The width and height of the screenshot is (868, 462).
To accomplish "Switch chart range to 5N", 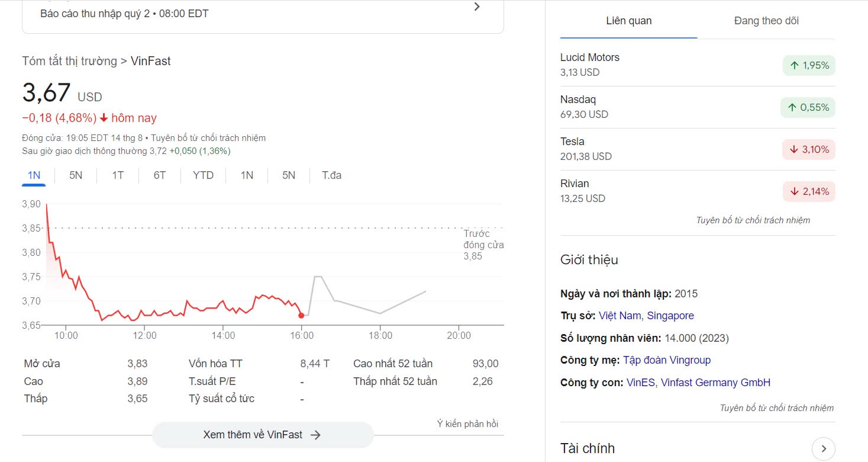I will (76, 175).
